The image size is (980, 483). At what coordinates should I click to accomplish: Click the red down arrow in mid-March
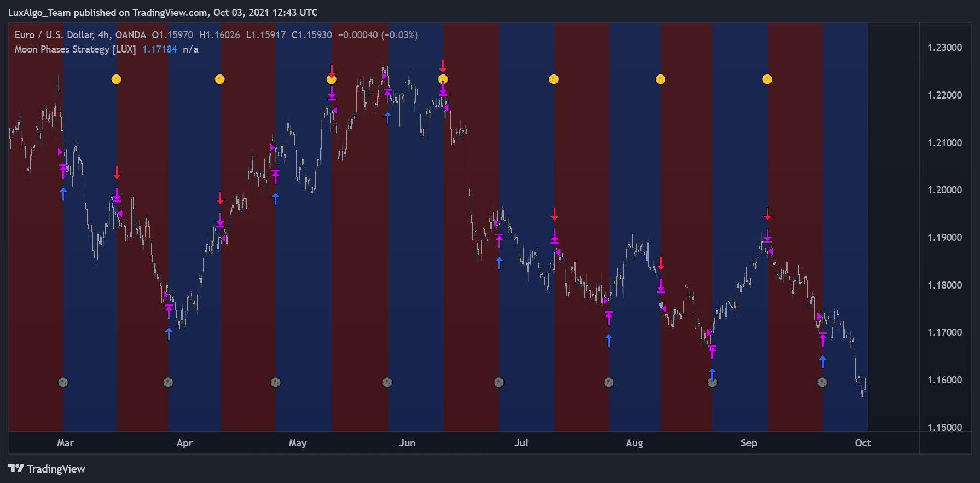click(x=117, y=173)
